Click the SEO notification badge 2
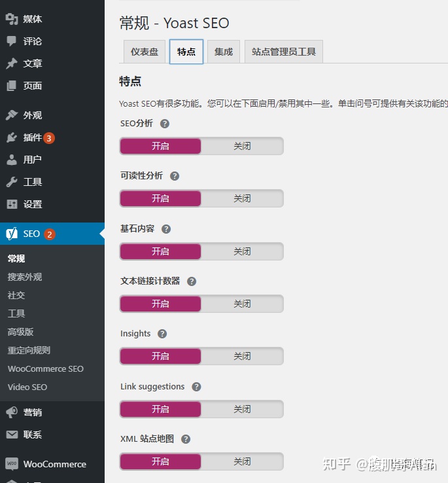The image size is (448, 483). (x=49, y=234)
